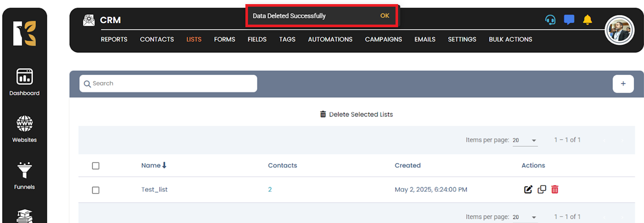
Task: Open the headset support icon
Action: [550, 20]
